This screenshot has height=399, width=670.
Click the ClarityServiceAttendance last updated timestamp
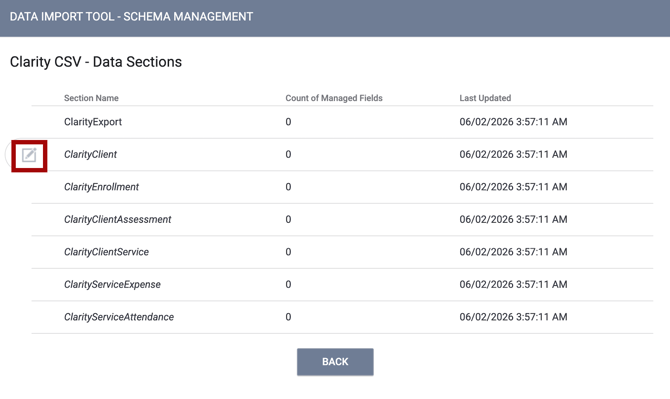pyautogui.click(x=513, y=317)
